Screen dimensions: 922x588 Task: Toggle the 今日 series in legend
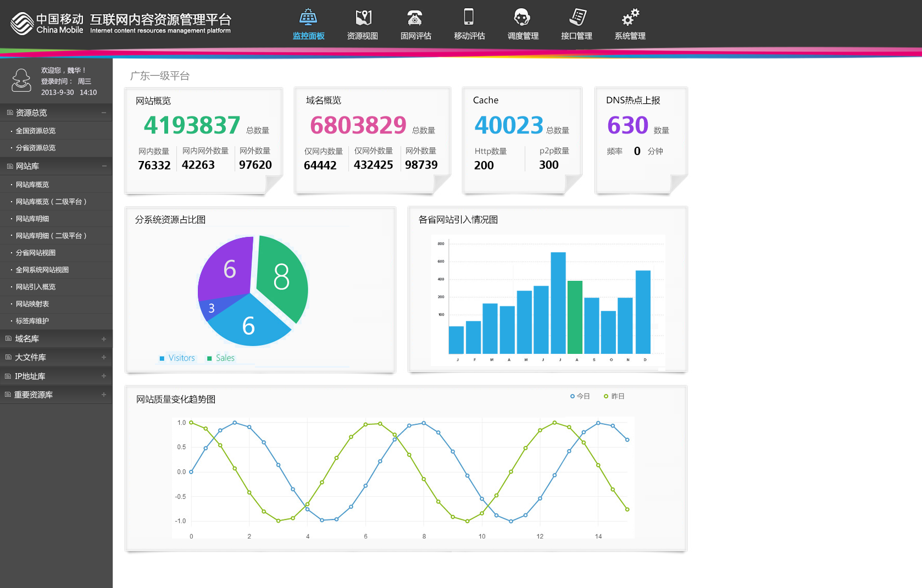pyautogui.click(x=580, y=396)
